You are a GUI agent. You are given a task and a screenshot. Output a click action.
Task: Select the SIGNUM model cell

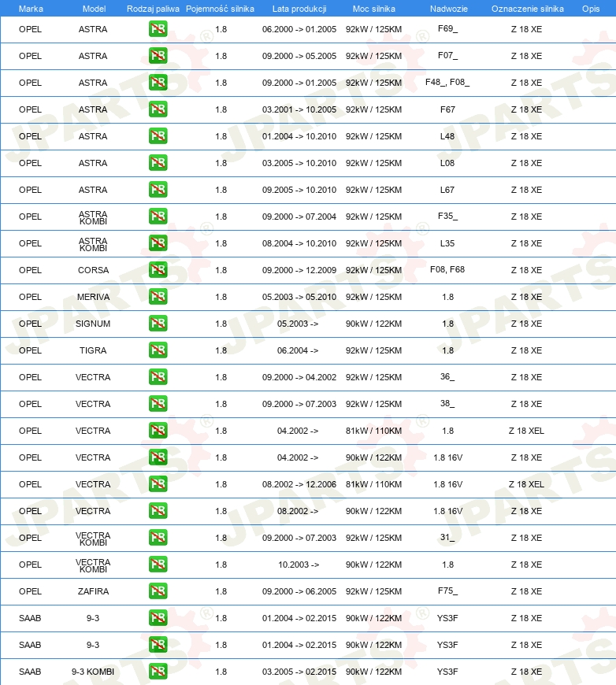click(x=93, y=324)
